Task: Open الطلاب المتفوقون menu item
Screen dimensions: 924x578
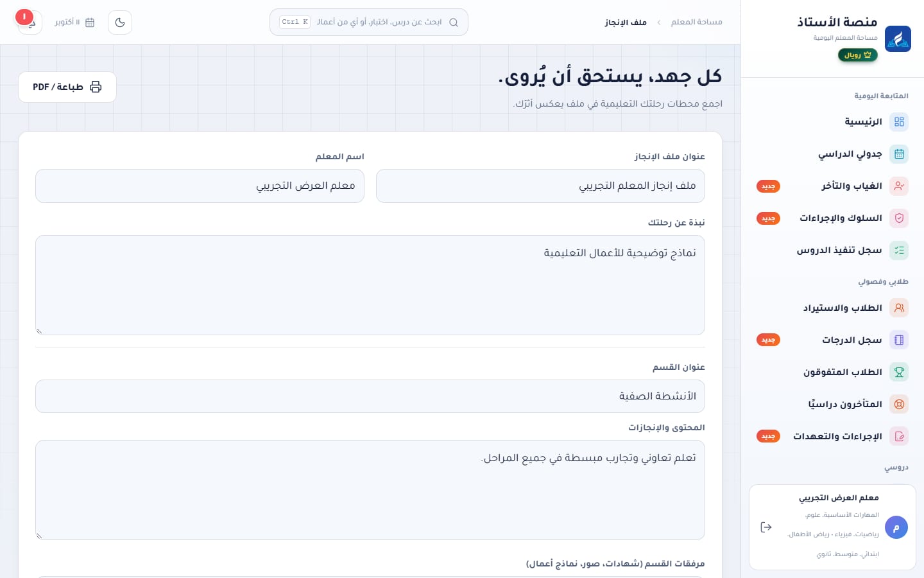Action: point(833,372)
